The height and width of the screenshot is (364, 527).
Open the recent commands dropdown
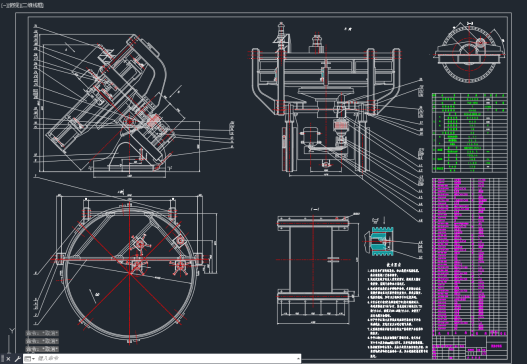[x=30, y=359]
